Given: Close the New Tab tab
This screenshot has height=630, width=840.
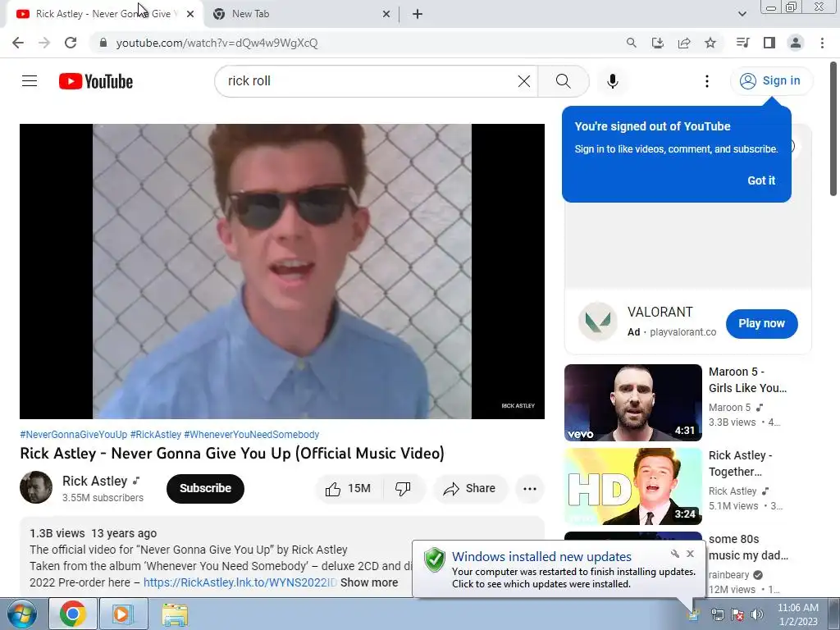Looking at the screenshot, I should tap(386, 14).
